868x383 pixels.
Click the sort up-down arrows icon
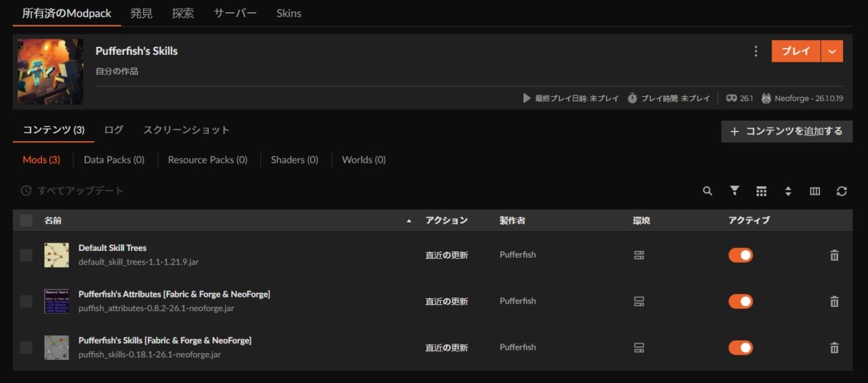[x=788, y=191]
